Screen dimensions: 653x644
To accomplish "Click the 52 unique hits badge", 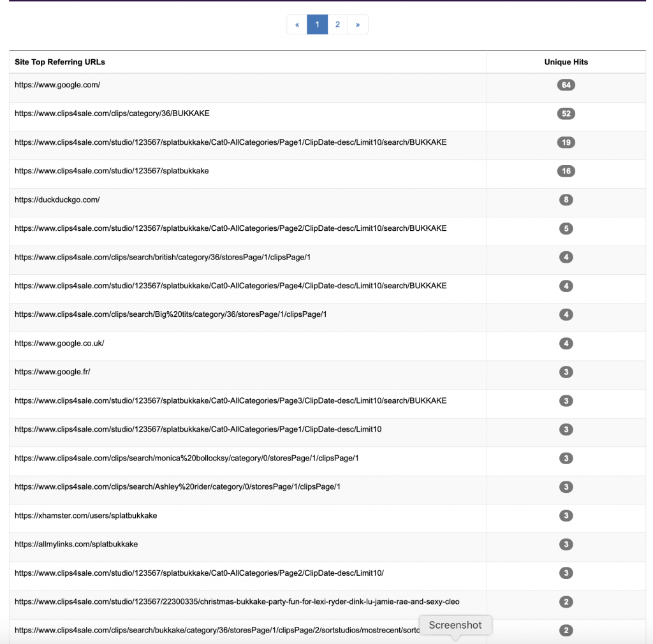I will [x=566, y=113].
